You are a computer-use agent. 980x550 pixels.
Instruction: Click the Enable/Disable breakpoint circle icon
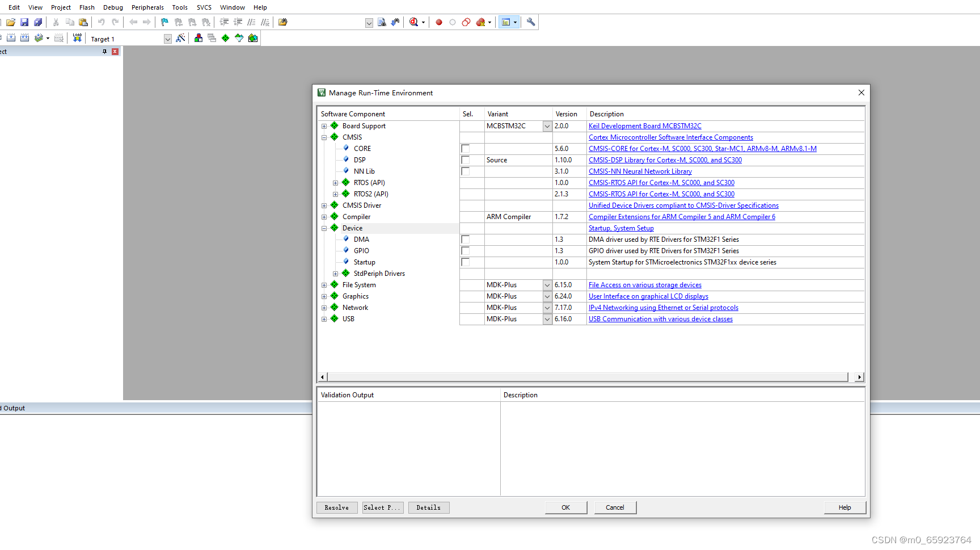click(453, 22)
